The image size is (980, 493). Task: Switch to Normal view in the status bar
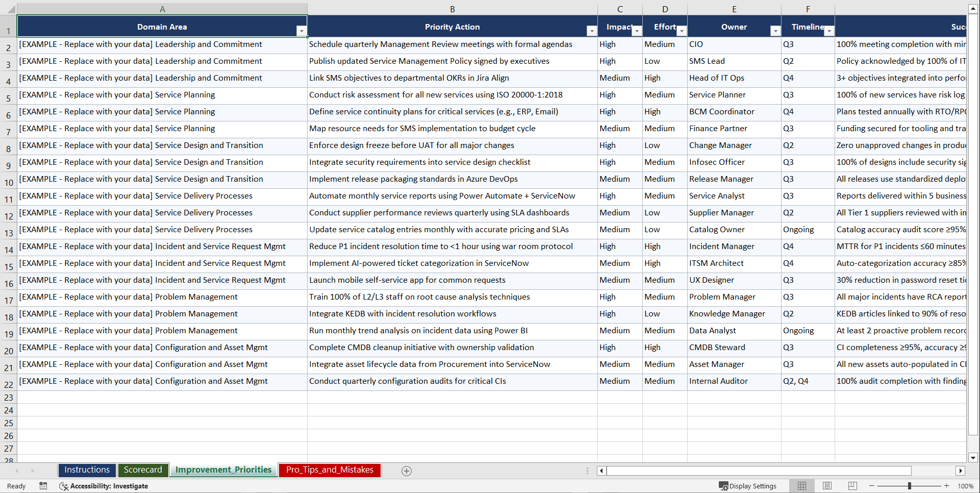[801, 486]
